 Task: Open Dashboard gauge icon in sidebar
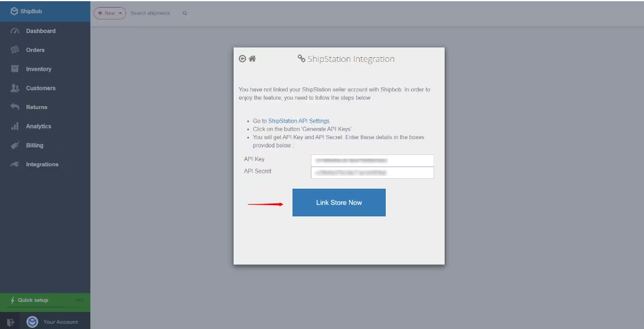[x=15, y=31]
